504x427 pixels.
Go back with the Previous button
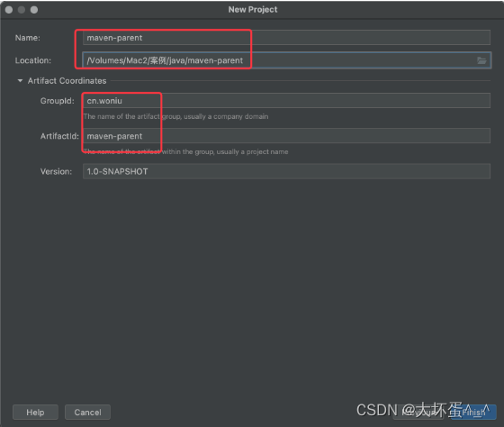pyautogui.click(x=418, y=413)
